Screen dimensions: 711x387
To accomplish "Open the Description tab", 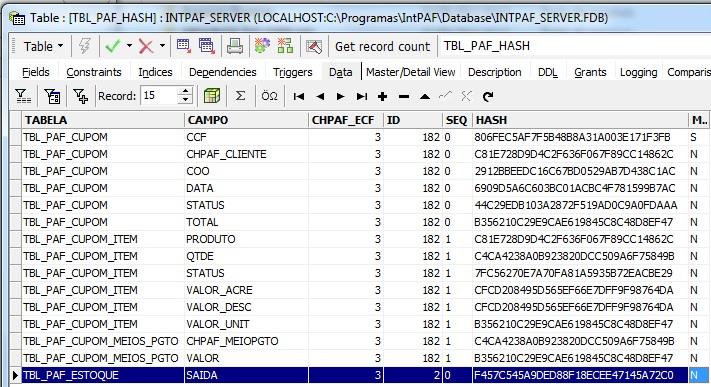I will [494, 72].
